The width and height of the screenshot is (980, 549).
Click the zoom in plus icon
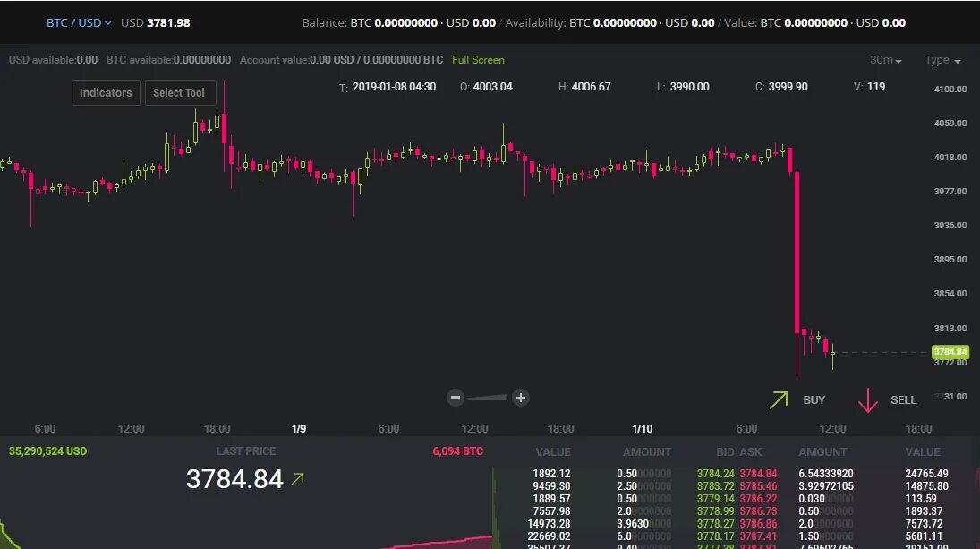[521, 397]
